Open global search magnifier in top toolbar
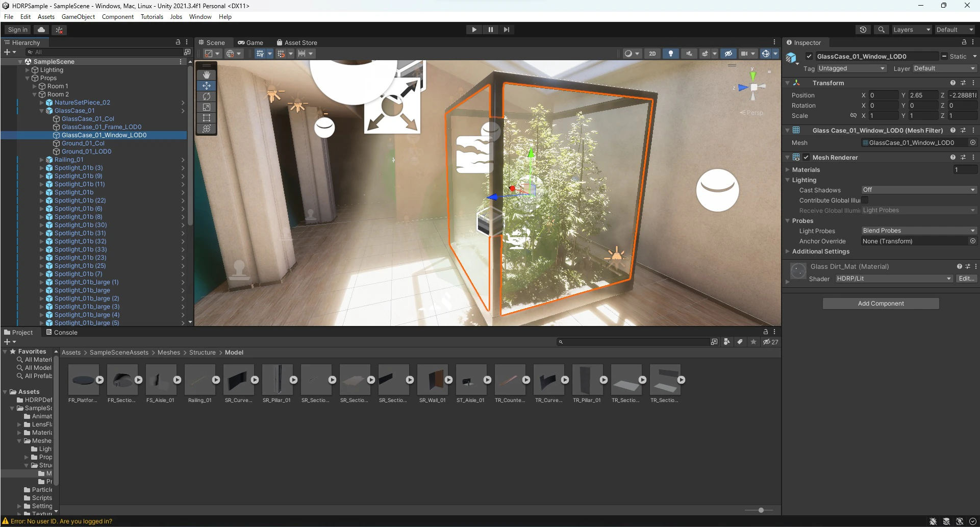Image resolution: width=980 pixels, height=527 pixels. (881, 30)
